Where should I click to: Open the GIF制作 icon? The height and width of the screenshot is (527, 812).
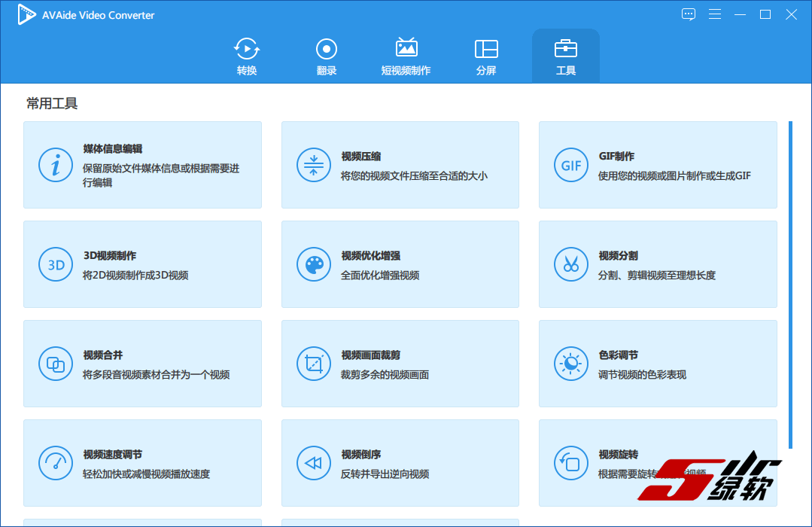(x=571, y=165)
